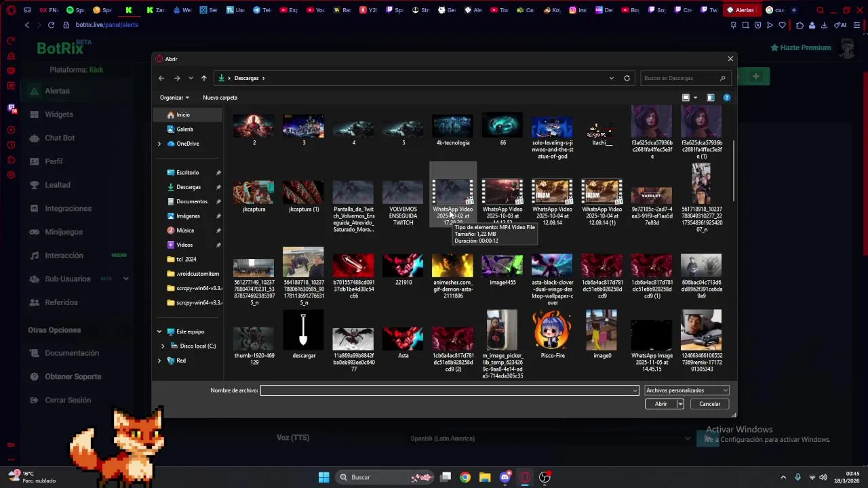Viewport: 868px width, 488px height.
Task: Expand Disco local (C:) node
Action: click(163, 346)
